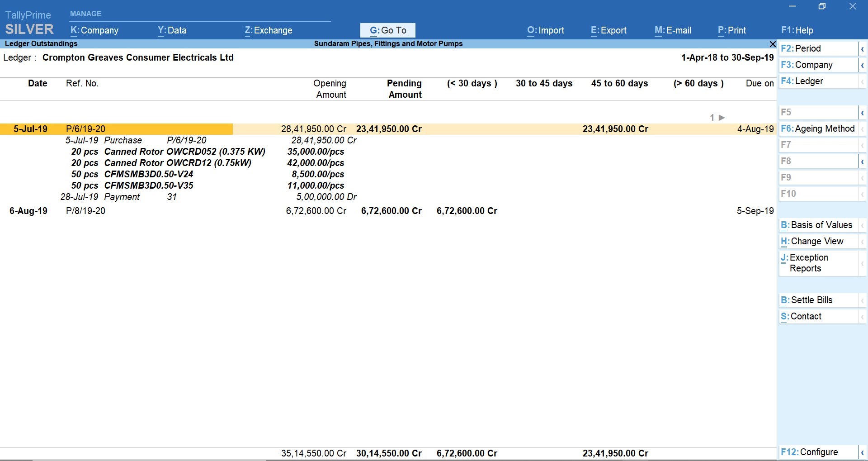Viewport: 868px width, 461px height.
Task: Click the Opening Amount column header
Action: pyautogui.click(x=330, y=89)
